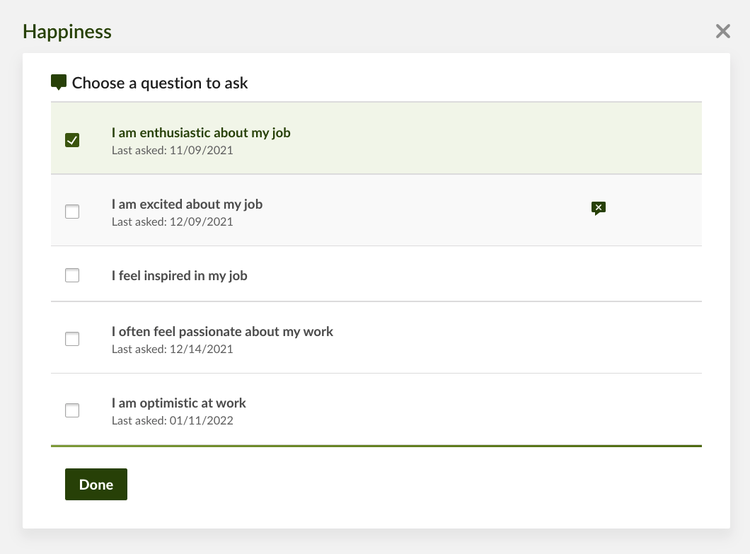The width and height of the screenshot is (750, 554).
Task: Enable the "I feel inspired in my job" checkbox
Action: click(72, 275)
